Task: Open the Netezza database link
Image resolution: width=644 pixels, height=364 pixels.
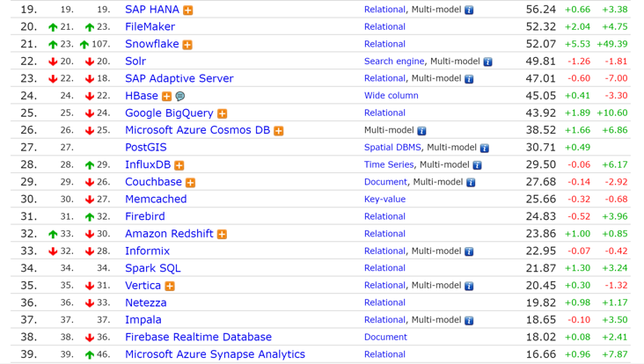Action: tap(146, 302)
